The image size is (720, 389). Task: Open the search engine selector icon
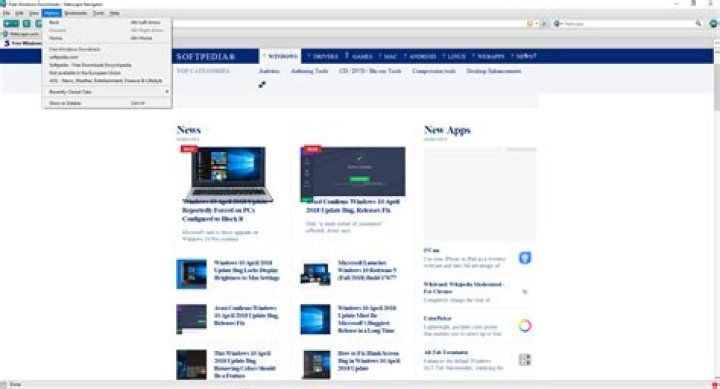point(557,23)
